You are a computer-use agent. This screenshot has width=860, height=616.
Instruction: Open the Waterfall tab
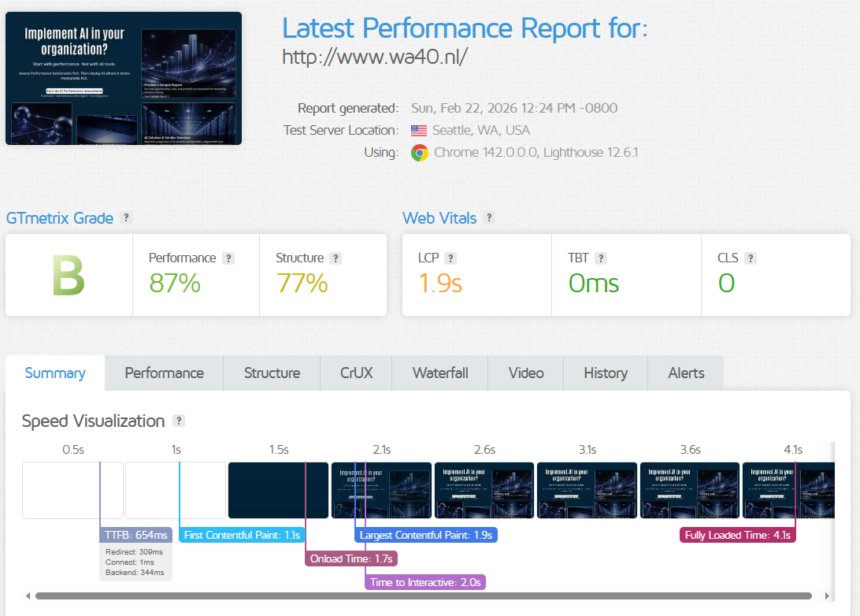[439, 373]
